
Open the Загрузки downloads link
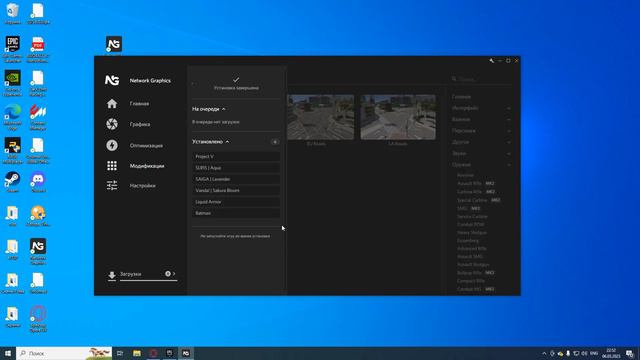coord(131,274)
